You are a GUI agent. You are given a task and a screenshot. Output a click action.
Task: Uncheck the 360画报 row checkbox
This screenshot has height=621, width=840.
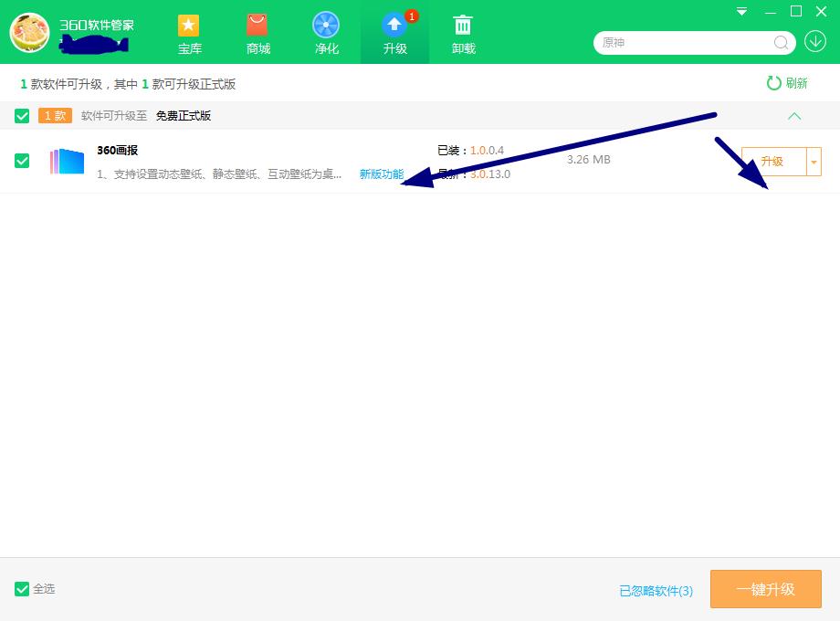click(x=22, y=161)
